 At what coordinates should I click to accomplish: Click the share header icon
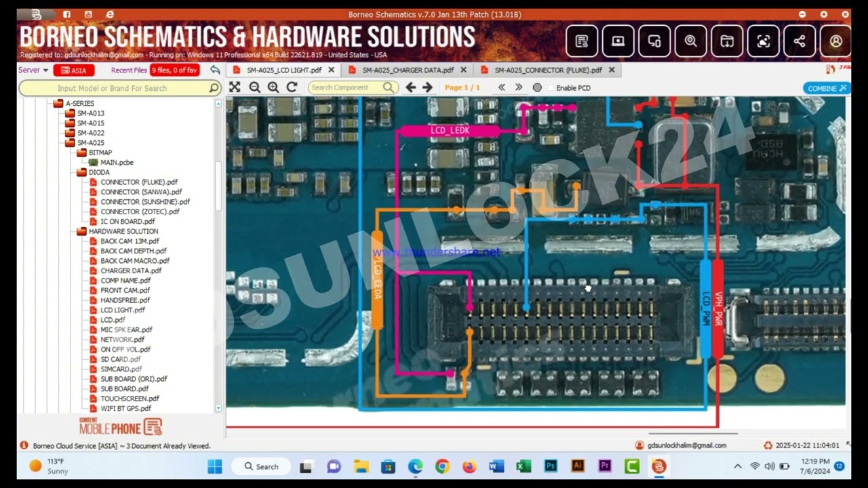pos(800,41)
